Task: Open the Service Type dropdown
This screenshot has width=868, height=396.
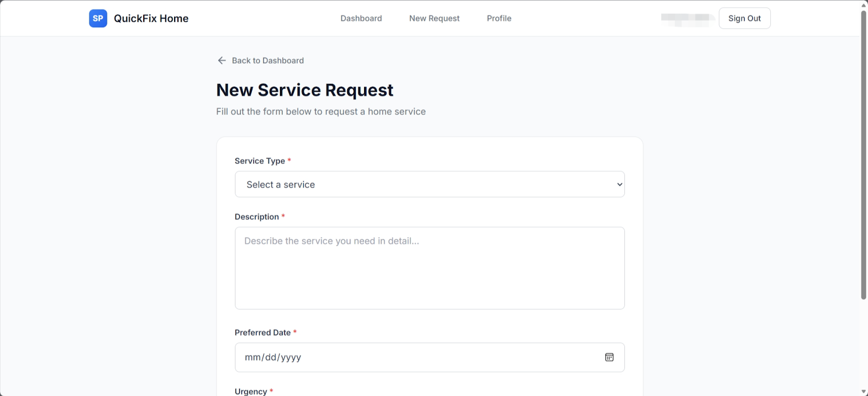Action: click(x=430, y=184)
